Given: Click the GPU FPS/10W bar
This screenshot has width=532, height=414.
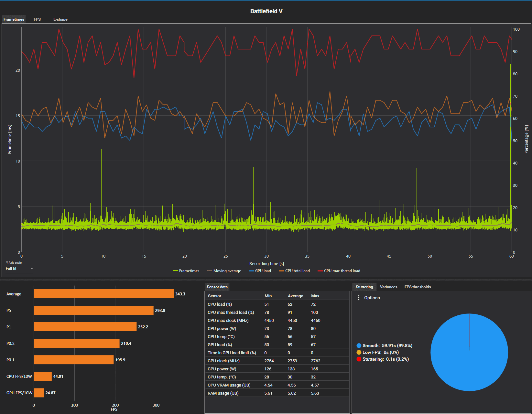Looking at the screenshot, I should pos(39,393).
